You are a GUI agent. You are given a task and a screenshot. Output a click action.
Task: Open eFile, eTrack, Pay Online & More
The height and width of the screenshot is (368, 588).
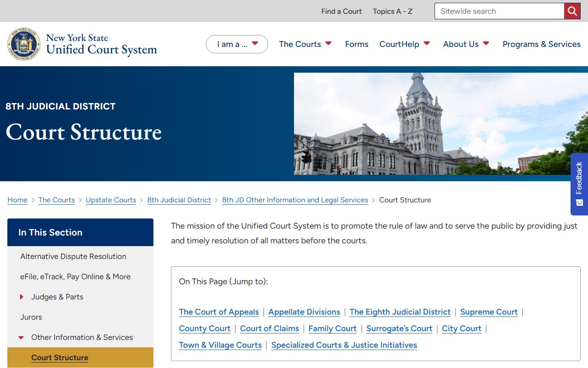point(75,276)
